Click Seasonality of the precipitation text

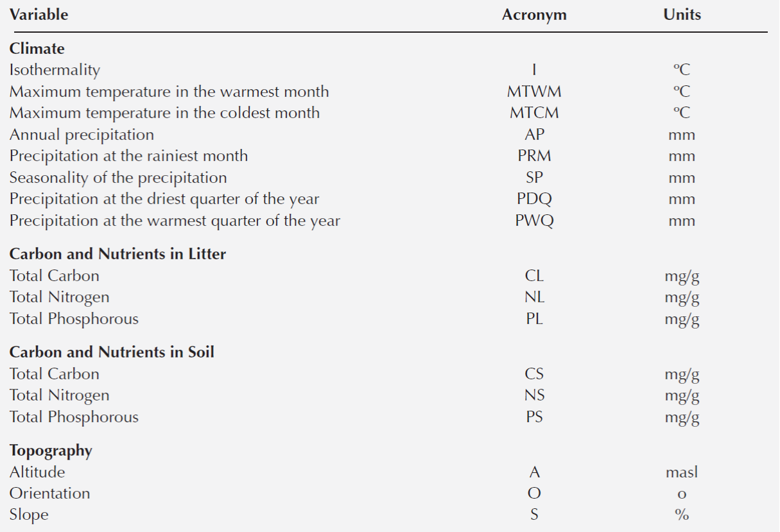118,178
